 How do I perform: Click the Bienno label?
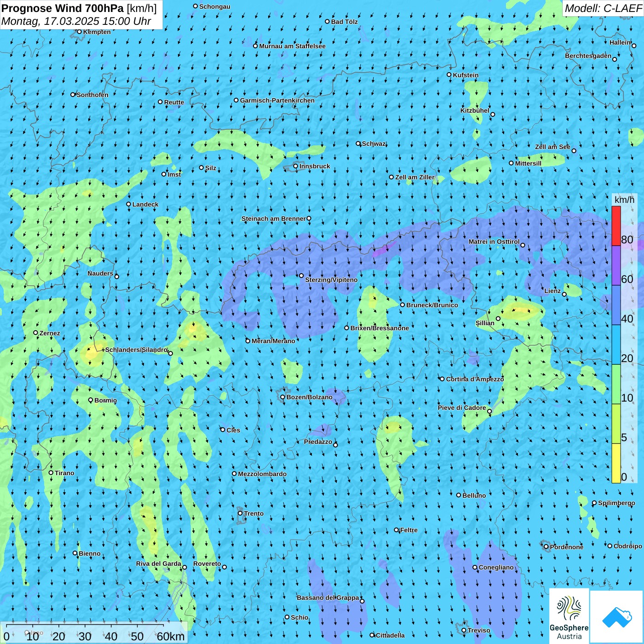pos(90,553)
